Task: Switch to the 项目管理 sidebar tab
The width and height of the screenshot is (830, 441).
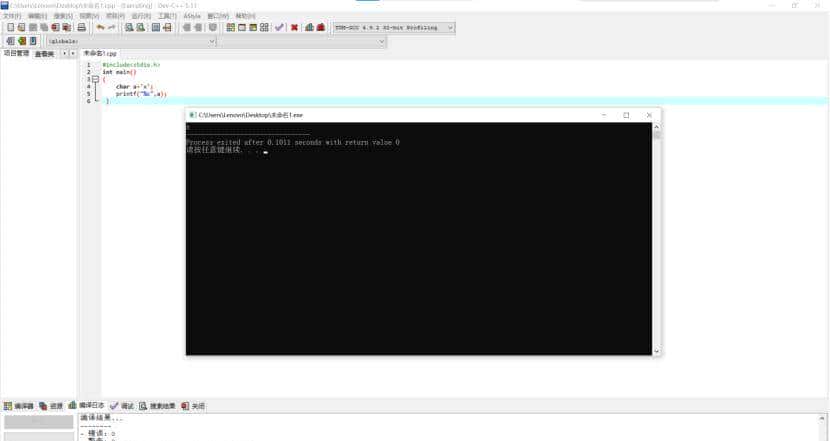Action: coord(16,53)
